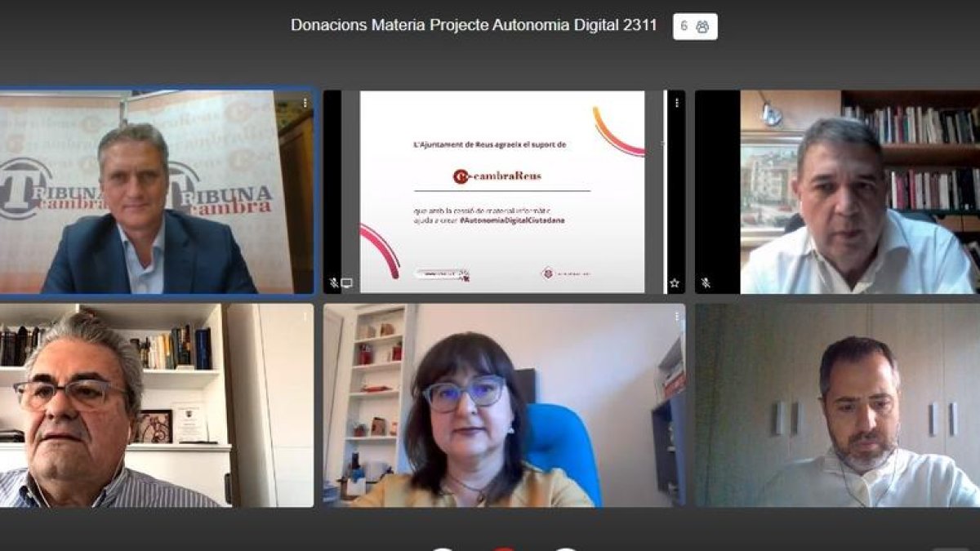Open three-dot menu on woman's video tile
The image size is (980, 551).
[676, 317]
